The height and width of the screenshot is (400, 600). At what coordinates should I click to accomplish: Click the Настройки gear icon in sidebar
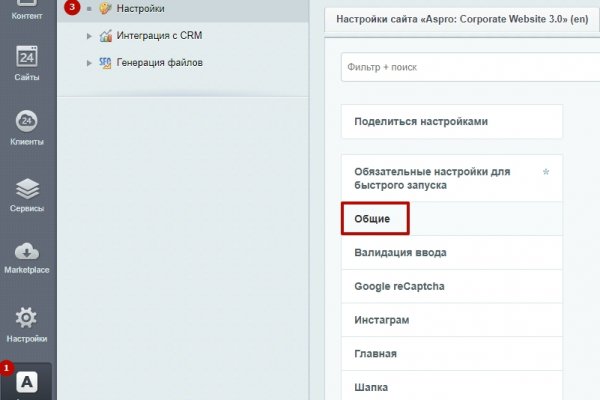(x=28, y=320)
